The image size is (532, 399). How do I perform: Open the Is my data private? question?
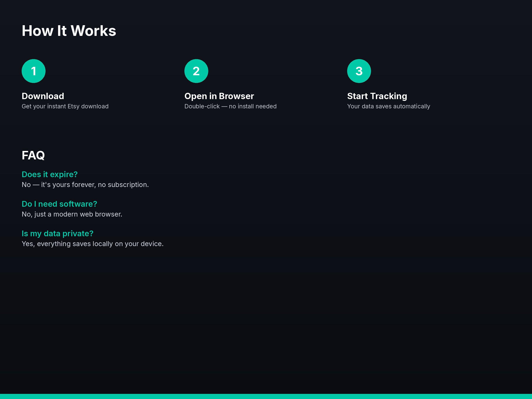pos(58,233)
